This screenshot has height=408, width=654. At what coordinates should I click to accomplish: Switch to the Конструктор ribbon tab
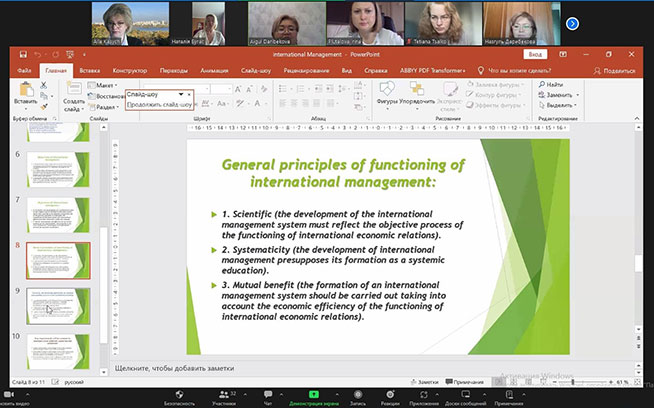(x=130, y=71)
